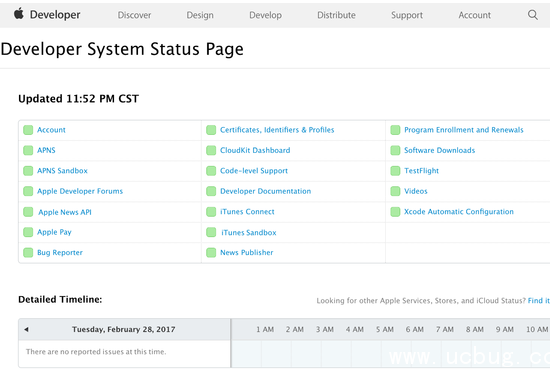Image resolution: width=559 pixels, height=372 pixels.
Task: Click the green status indicator for Videos
Action: [x=395, y=191]
